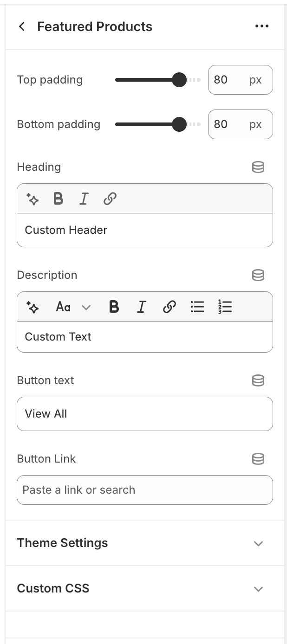Insert link in Heading toolbar
The height and width of the screenshot is (644, 287).
pos(110,199)
